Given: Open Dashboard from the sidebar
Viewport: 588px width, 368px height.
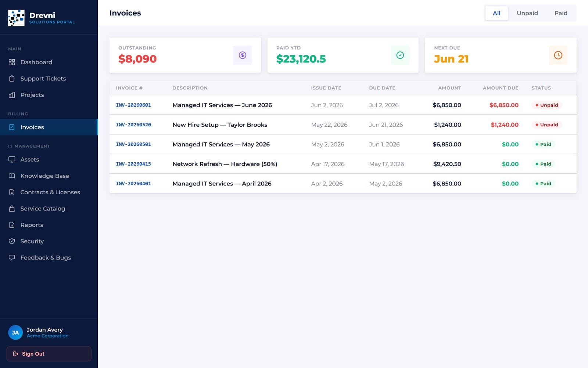Looking at the screenshot, I should (x=49, y=62).
